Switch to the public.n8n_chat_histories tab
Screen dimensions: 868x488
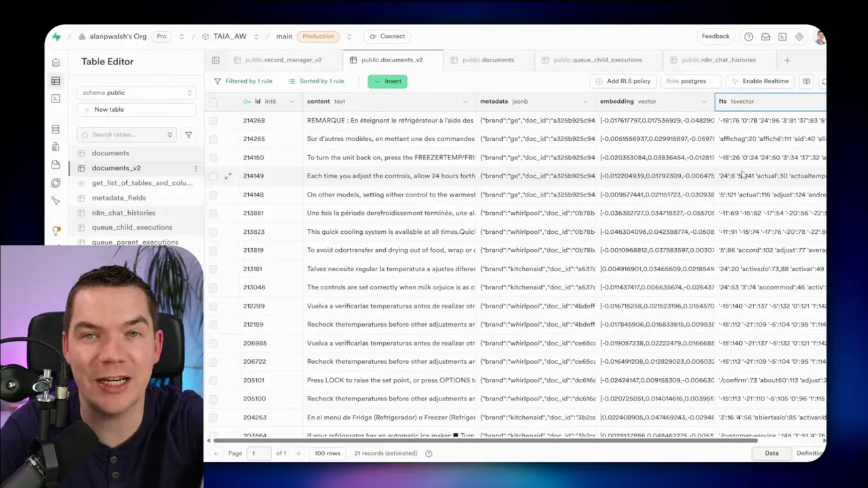point(717,60)
